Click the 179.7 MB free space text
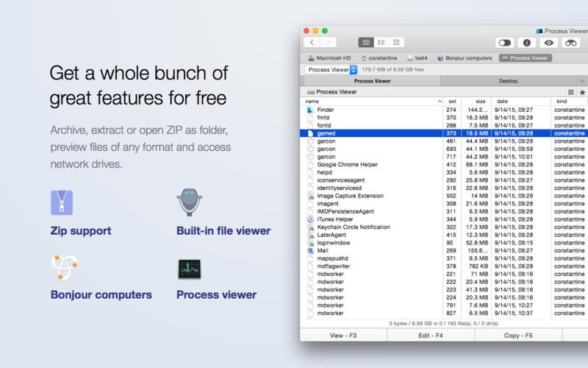 pos(392,69)
